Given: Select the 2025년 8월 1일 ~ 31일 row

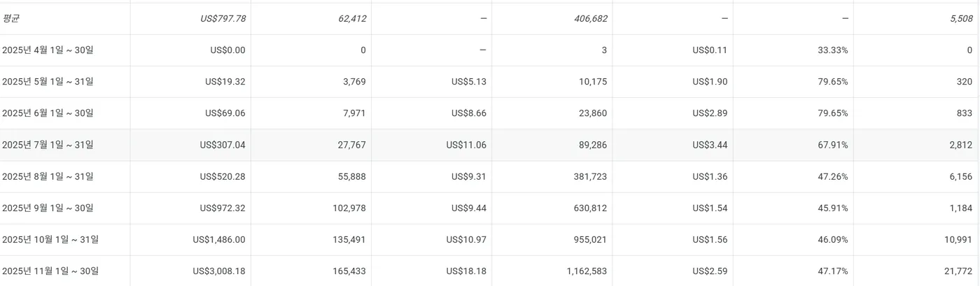Looking at the screenshot, I should click(x=48, y=176).
